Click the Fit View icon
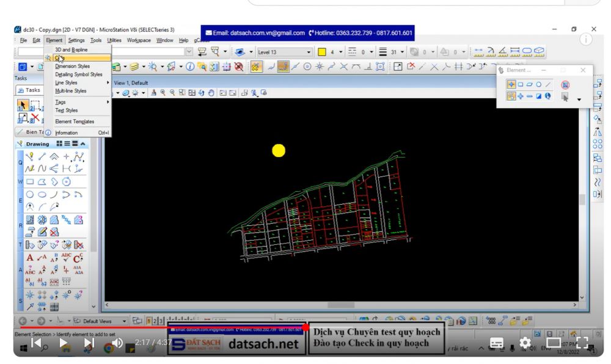Screen dimensions: 611x364 (192, 93)
